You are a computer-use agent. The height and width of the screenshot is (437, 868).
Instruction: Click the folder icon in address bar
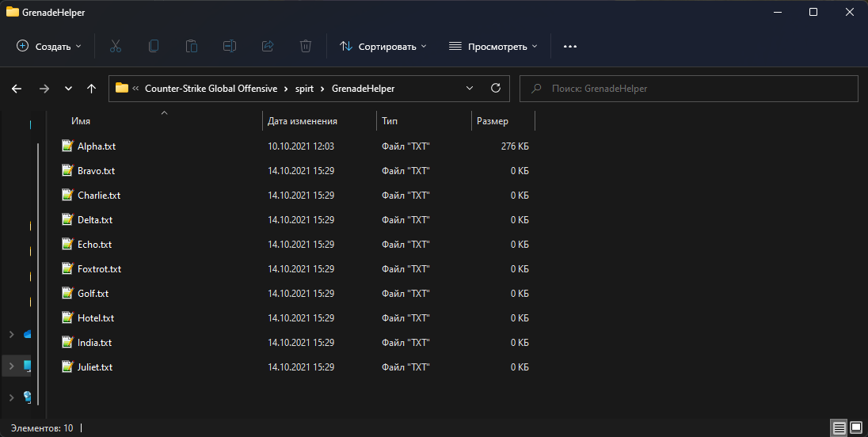122,88
